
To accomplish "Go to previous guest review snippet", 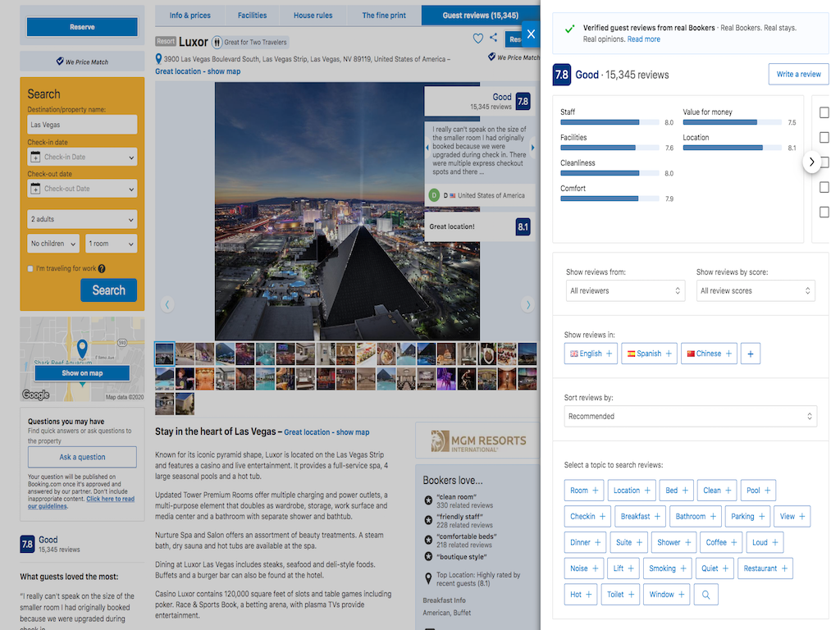I will [x=427, y=148].
